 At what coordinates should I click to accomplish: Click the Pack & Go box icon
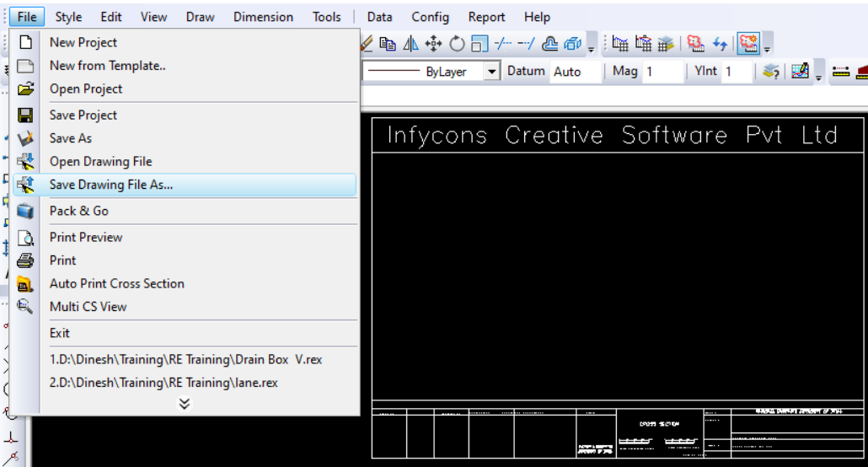25,211
